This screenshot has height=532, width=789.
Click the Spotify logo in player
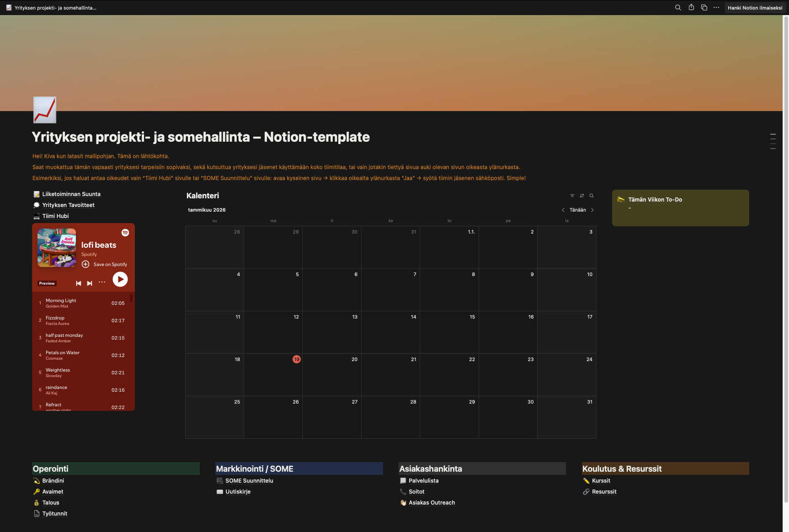125,233
